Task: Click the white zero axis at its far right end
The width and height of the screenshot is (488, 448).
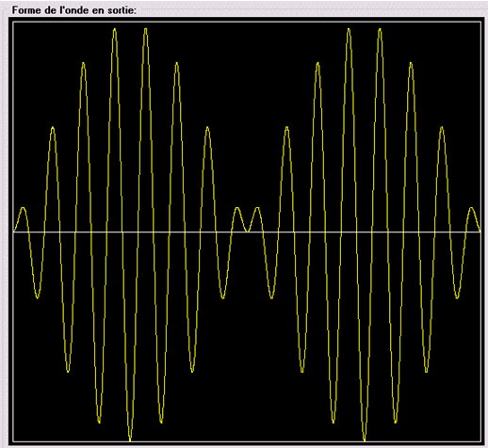Action: [479, 232]
